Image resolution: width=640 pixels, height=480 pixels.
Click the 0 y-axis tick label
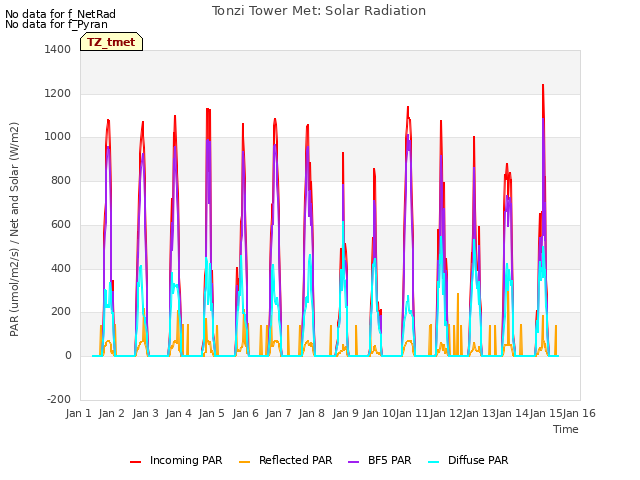tap(68, 356)
